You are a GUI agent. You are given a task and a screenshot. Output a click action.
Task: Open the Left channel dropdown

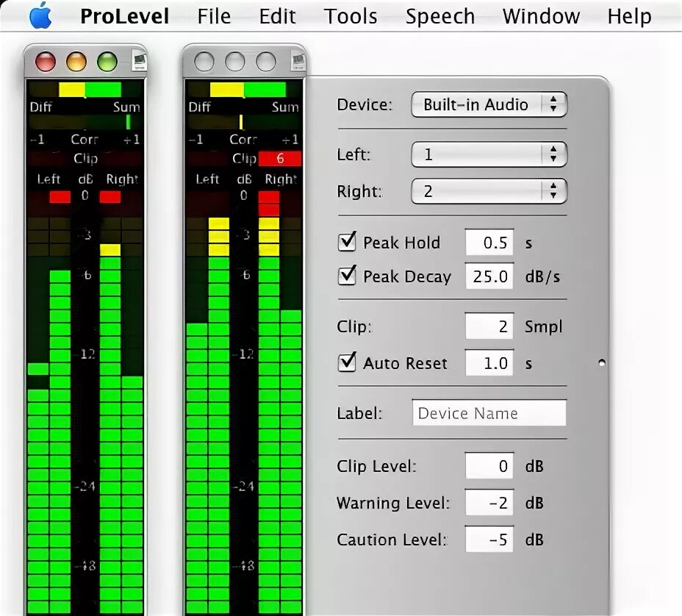tap(489, 154)
